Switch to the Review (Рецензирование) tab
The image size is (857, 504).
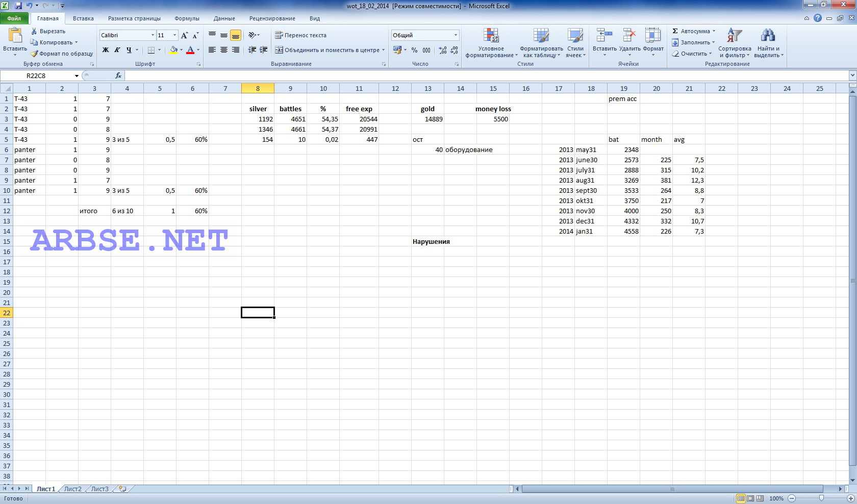point(272,18)
